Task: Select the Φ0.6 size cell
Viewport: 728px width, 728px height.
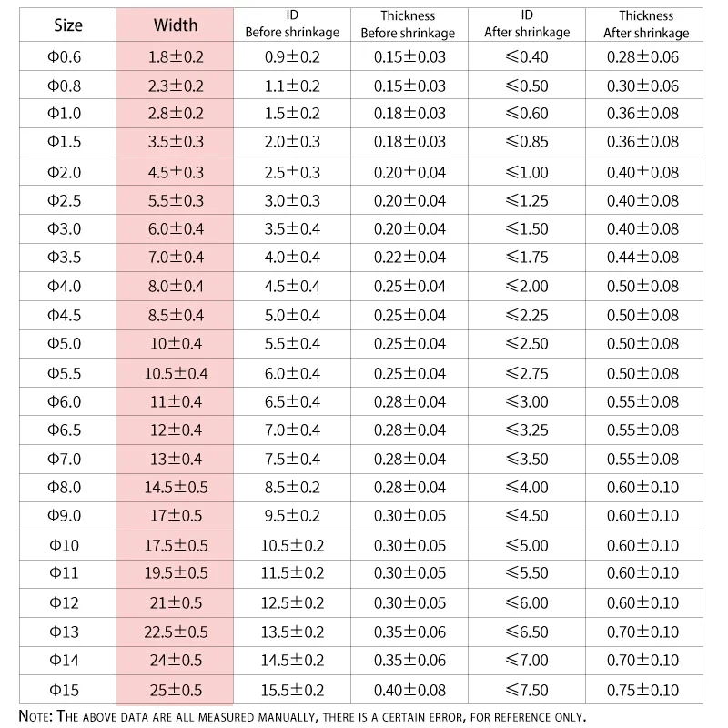Action: tap(67, 56)
